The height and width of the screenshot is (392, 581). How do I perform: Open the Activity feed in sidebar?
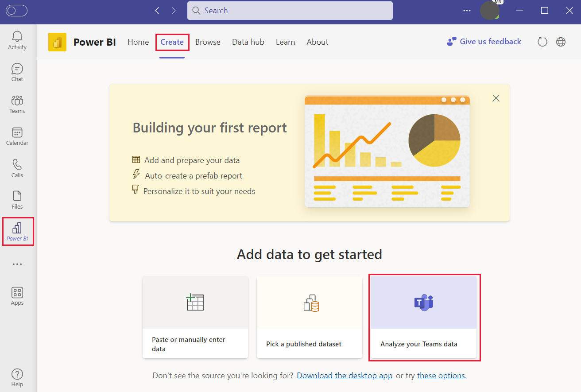pos(17,40)
